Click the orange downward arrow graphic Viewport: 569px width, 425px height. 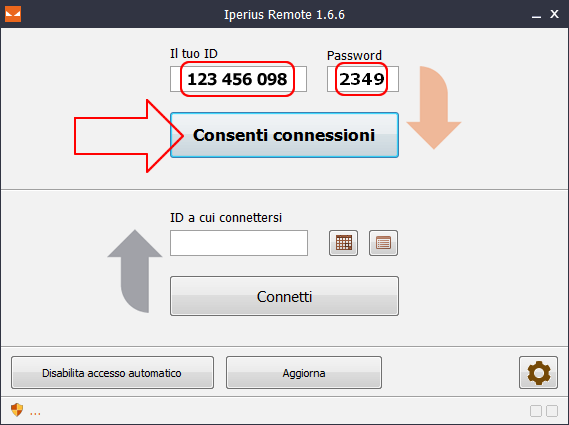(x=434, y=107)
